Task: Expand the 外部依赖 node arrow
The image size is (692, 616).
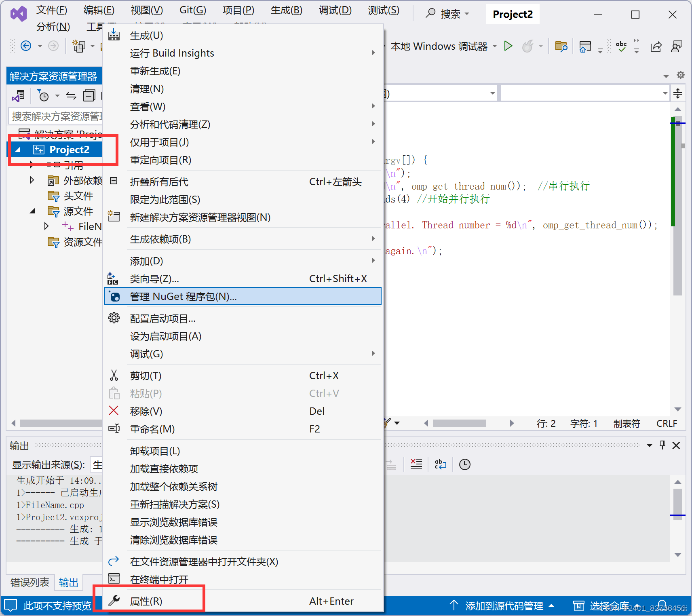Action: (32, 180)
